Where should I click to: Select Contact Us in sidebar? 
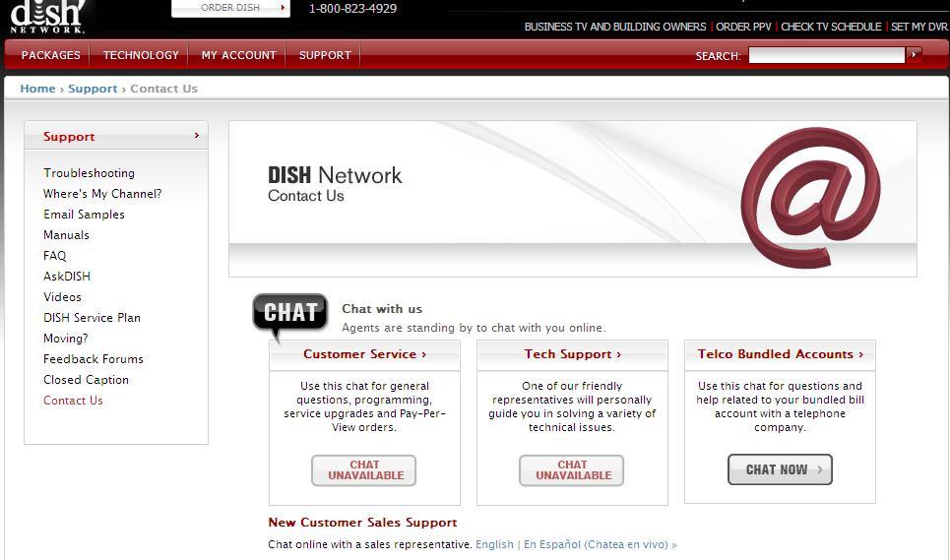pos(73,401)
